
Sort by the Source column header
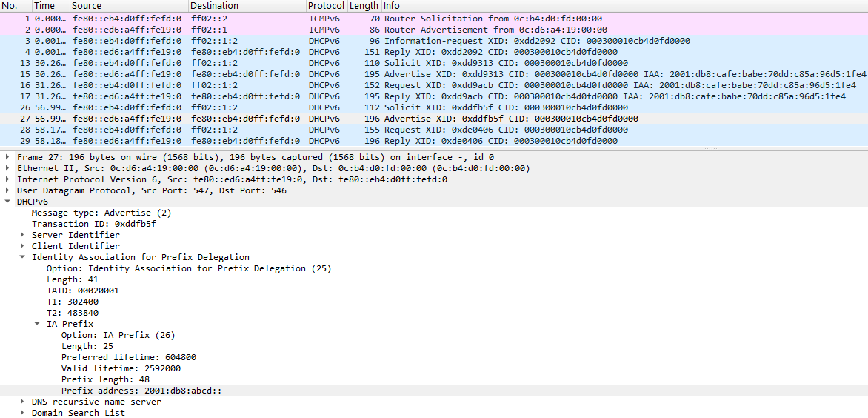point(130,5)
